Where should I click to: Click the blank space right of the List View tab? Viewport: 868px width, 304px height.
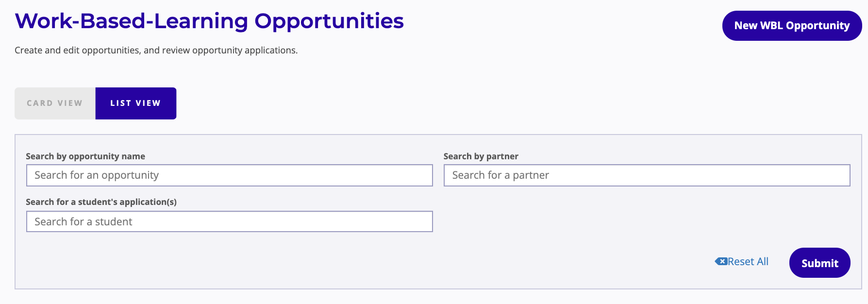coord(437,103)
